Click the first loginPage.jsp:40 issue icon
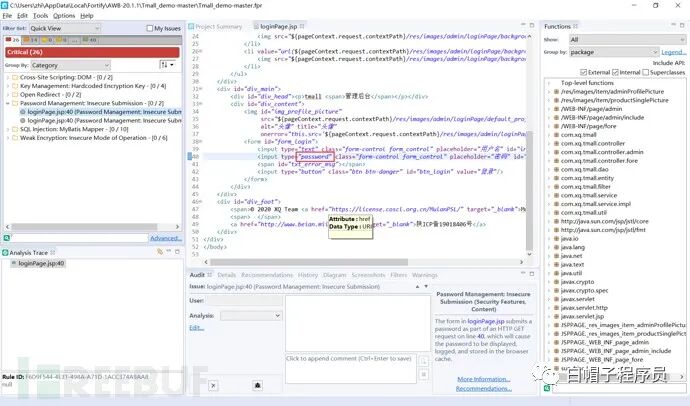The width and height of the screenshot is (690, 406). (x=23, y=112)
